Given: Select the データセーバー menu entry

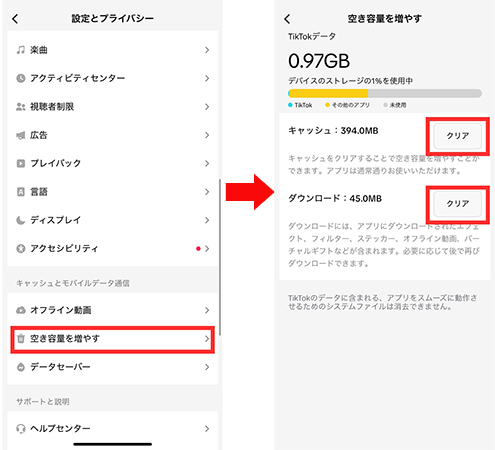Looking at the screenshot, I should tap(113, 367).
